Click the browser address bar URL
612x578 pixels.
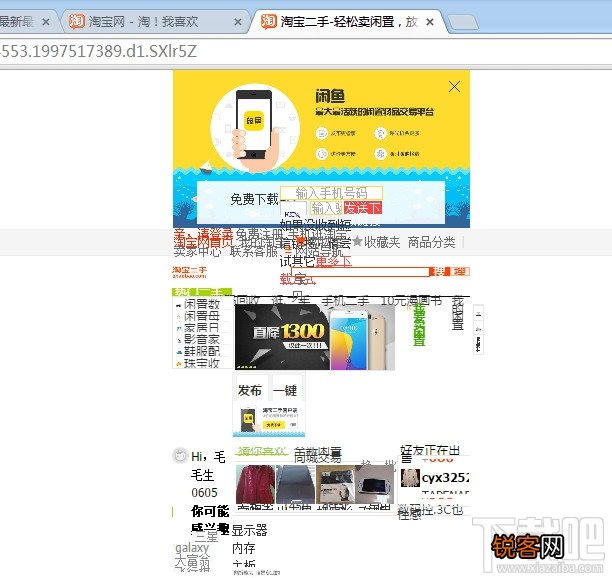[99, 51]
